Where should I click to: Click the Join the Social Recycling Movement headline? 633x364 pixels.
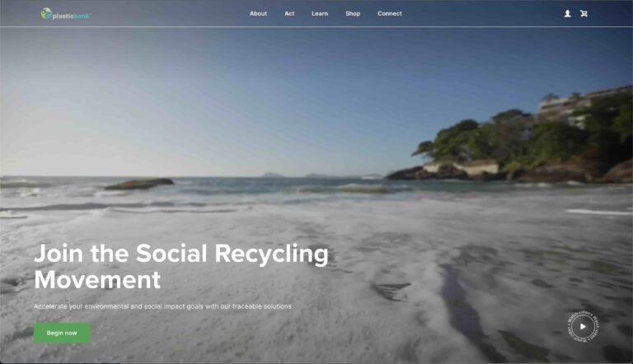pyautogui.click(x=181, y=266)
